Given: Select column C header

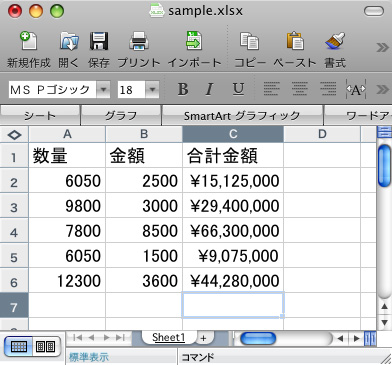Looking at the screenshot, I should point(233,134).
